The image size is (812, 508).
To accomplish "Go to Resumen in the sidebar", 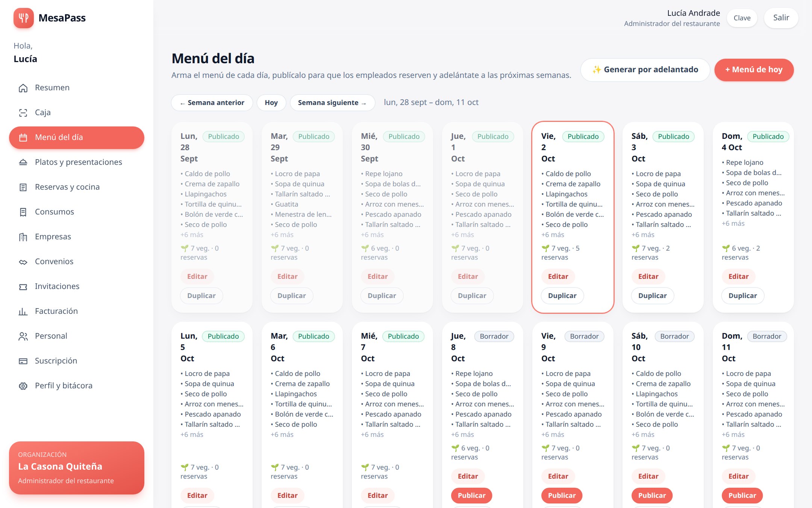I will tap(77, 88).
